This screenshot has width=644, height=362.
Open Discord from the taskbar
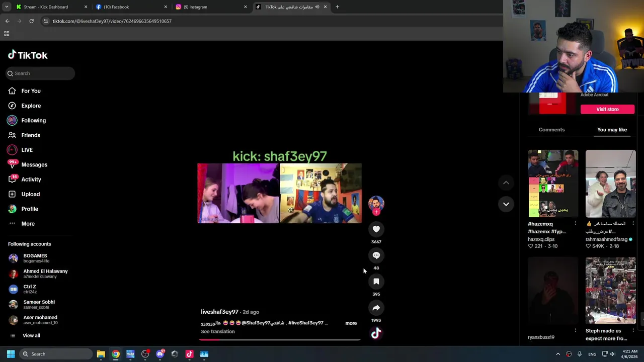point(160,354)
